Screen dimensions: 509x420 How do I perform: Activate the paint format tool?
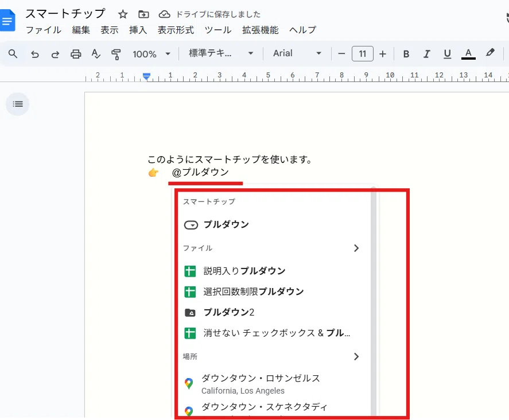pyautogui.click(x=116, y=54)
